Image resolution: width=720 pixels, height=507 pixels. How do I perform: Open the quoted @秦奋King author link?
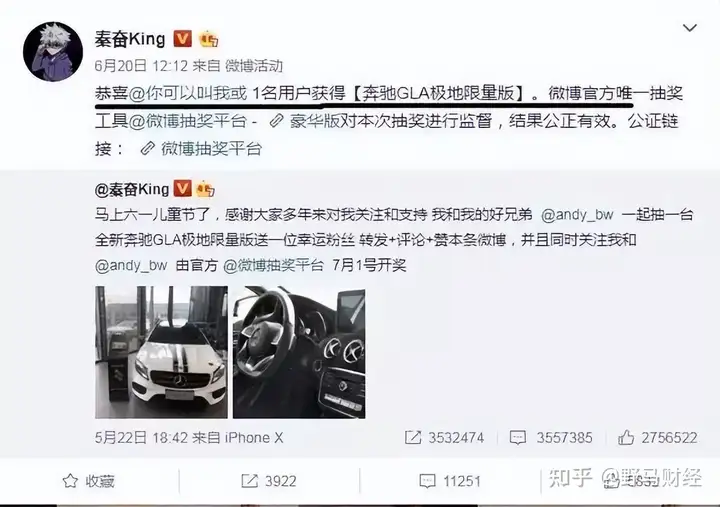(132, 189)
